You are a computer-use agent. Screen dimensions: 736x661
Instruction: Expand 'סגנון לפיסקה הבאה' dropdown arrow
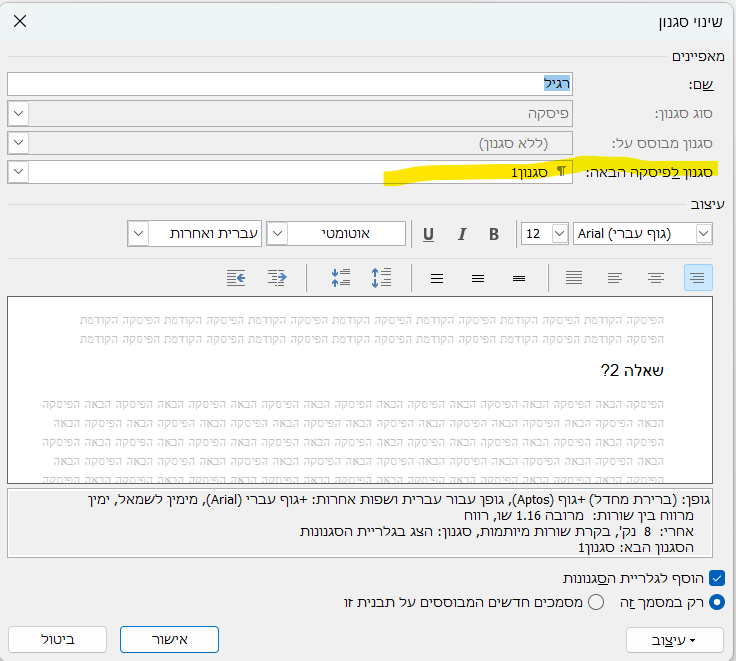18,172
